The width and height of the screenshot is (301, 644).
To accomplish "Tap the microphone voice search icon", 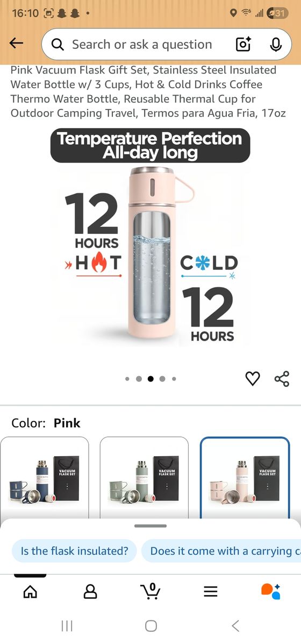I will point(276,45).
